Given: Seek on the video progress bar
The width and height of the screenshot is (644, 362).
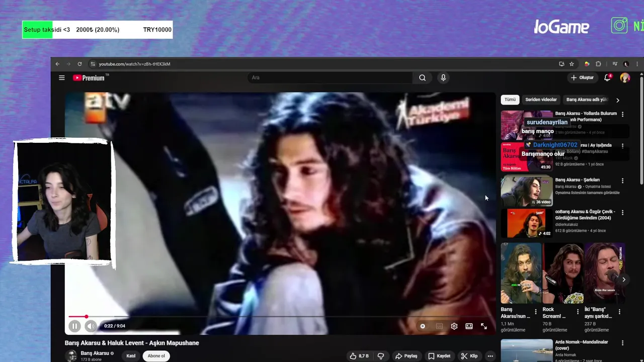Looking at the screenshot, I should click(279, 317).
